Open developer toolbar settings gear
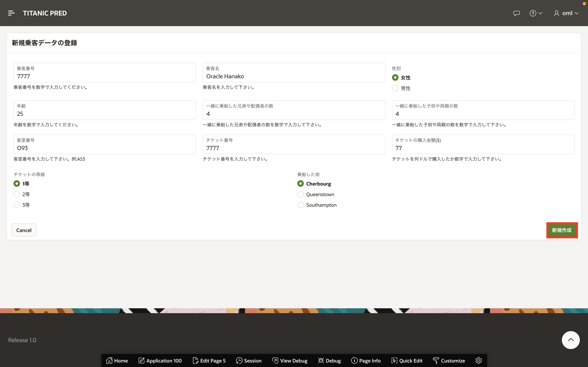Viewport: 588px width, 367px height. click(x=478, y=360)
